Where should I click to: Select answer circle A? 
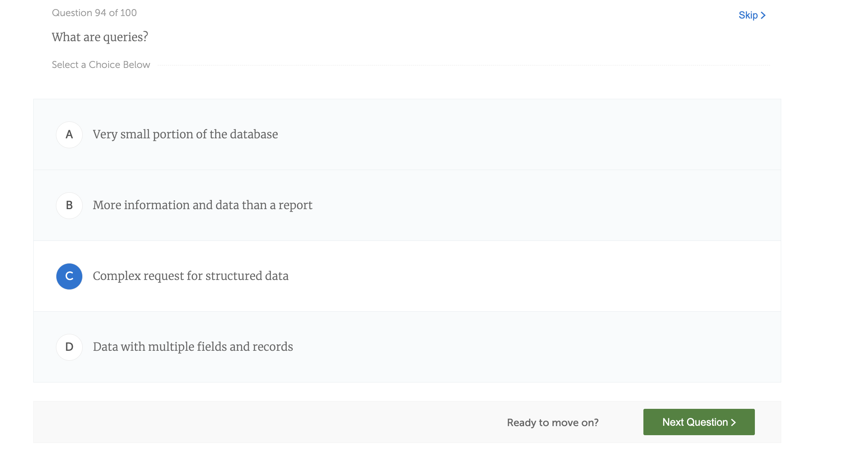[x=69, y=135]
